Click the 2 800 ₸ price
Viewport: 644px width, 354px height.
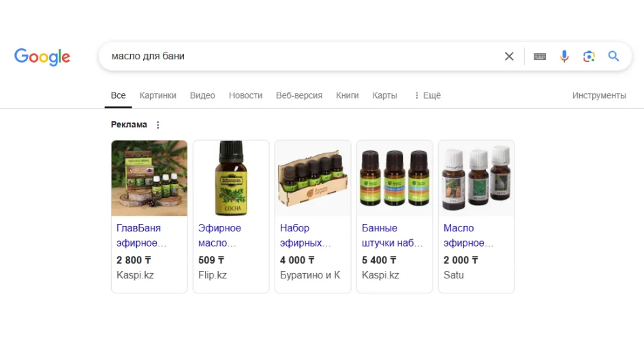coord(134,260)
